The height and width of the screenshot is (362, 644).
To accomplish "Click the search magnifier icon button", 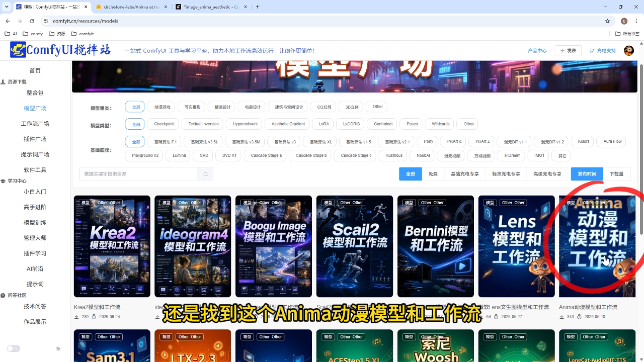I will pos(205,174).
